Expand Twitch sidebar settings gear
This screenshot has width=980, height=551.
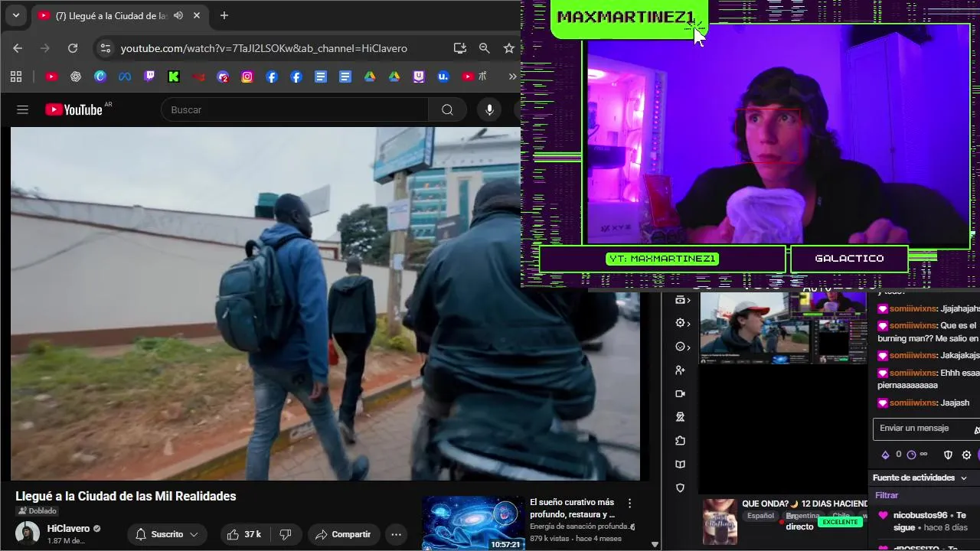pos(682,323)
